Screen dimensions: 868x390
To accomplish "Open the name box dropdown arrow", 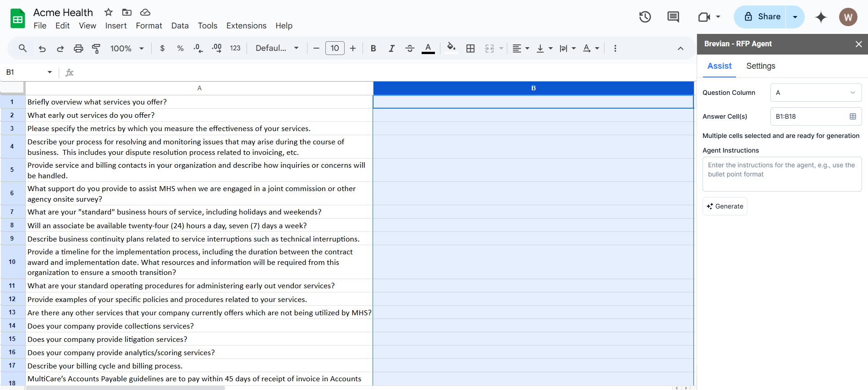I will [49, 72].
